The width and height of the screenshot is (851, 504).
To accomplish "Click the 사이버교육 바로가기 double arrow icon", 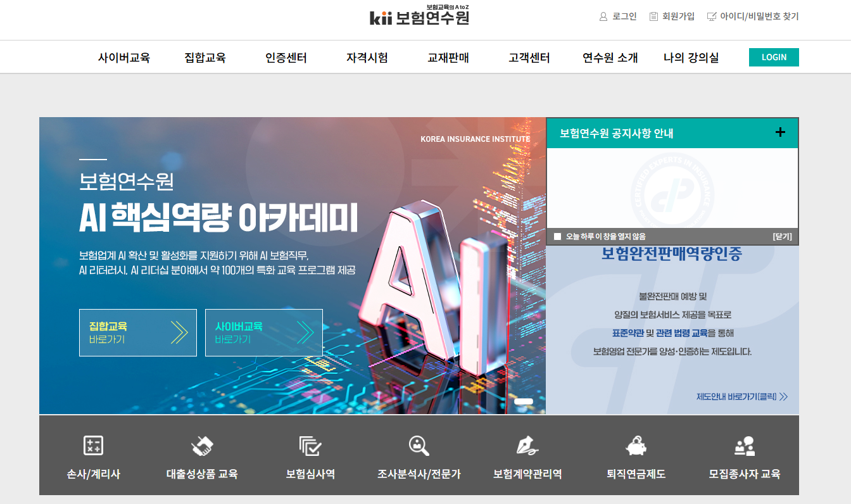I will click(x=305, y=332).
